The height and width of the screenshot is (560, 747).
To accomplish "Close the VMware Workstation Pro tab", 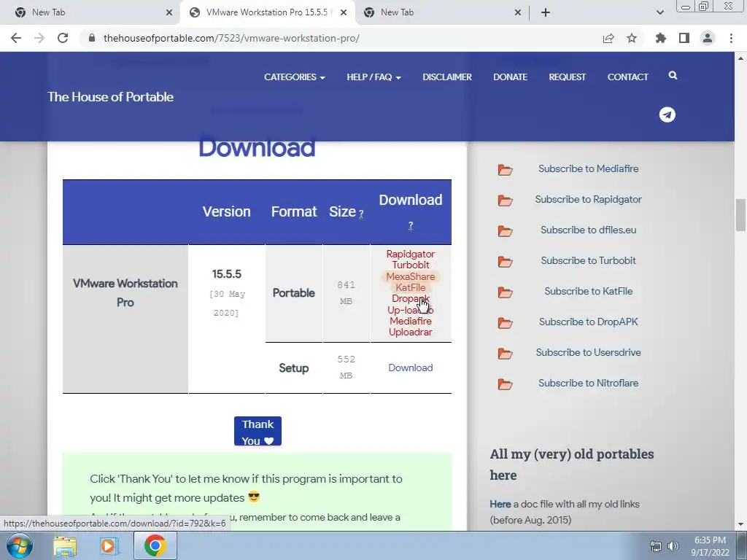I will tap(344, 12).
